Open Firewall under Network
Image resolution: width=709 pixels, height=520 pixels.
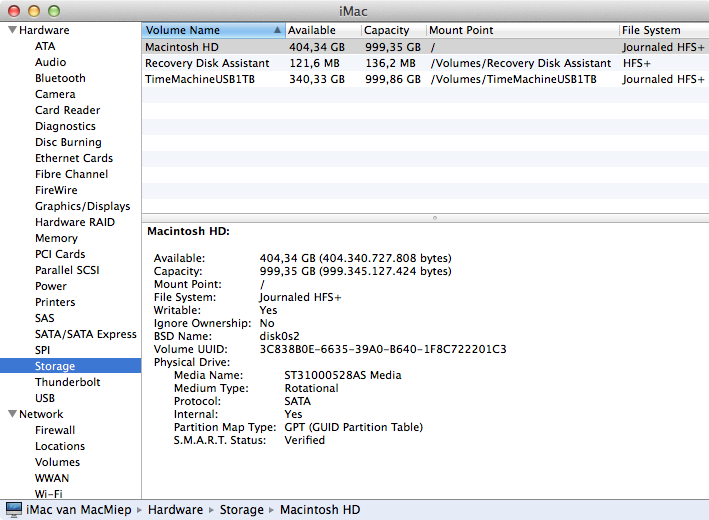55,430
